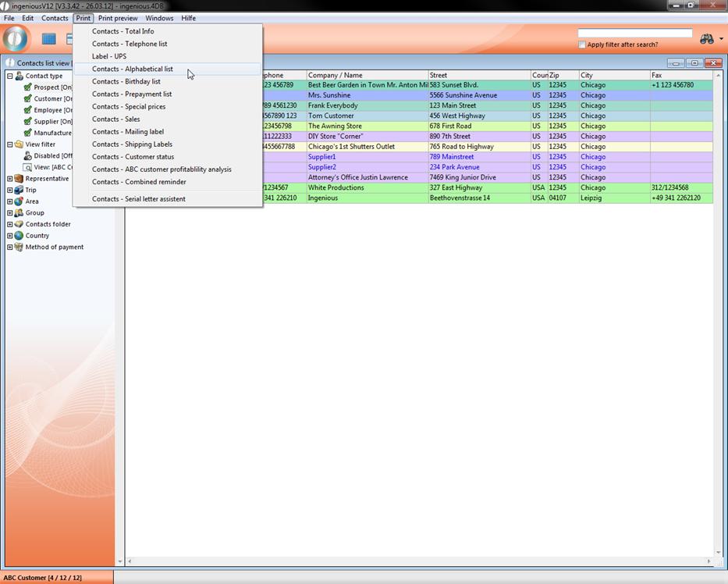Click the Area globe icon
Screen dimensions: 728x584
coord(19,201)
